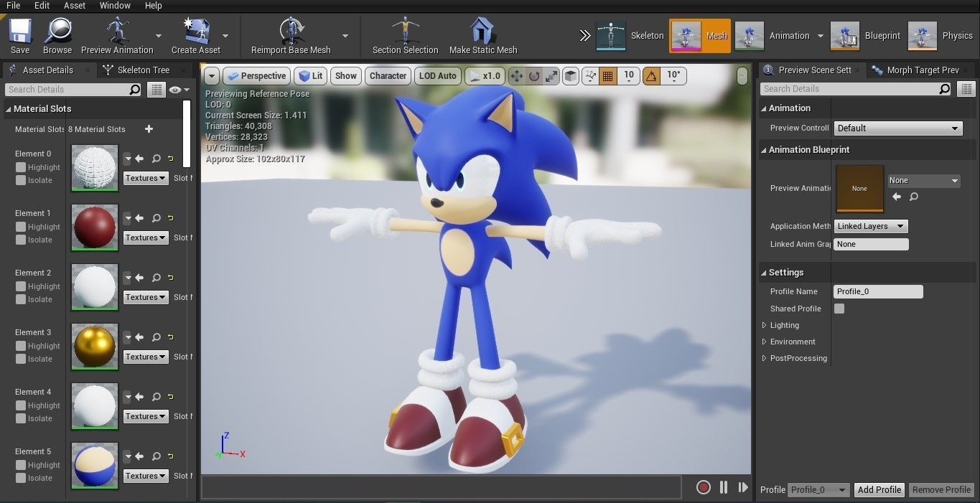Pause the preview playback
This screenshot has height=503, width=980.
click(724, 487)
